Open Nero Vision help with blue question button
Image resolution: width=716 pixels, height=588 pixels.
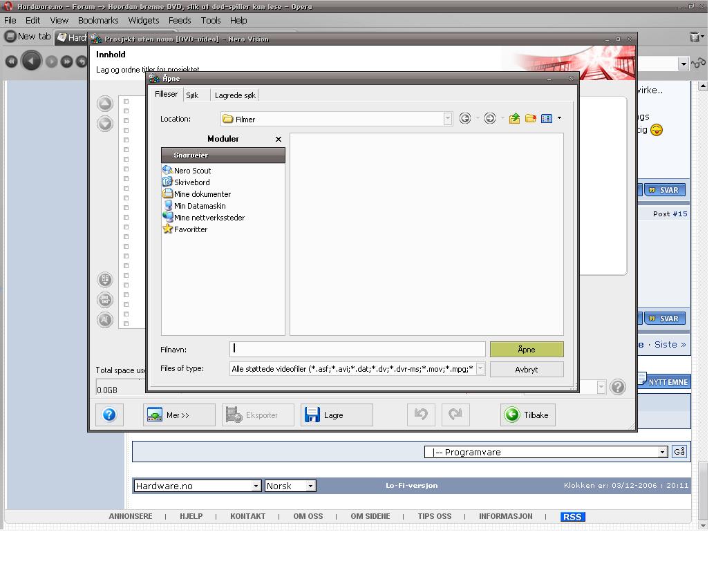pos(109,415)
